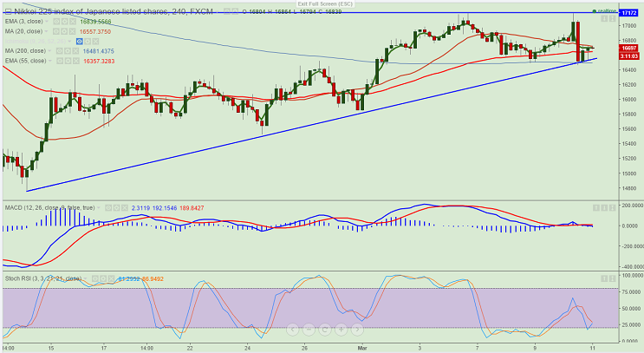Click the rightmost pane control in Stoch RSI pane
Image resolution: width=644 pixels, height=353 pixels.
pos(612,278)
